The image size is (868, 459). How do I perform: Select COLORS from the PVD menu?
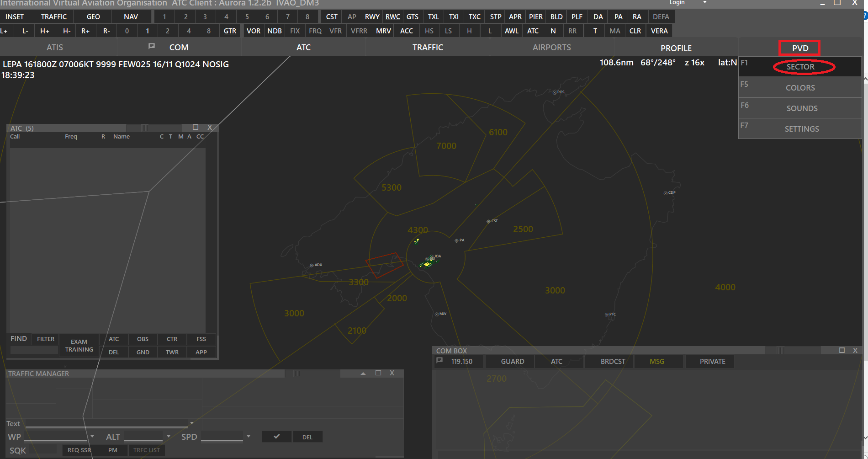(x=800, y=87)
